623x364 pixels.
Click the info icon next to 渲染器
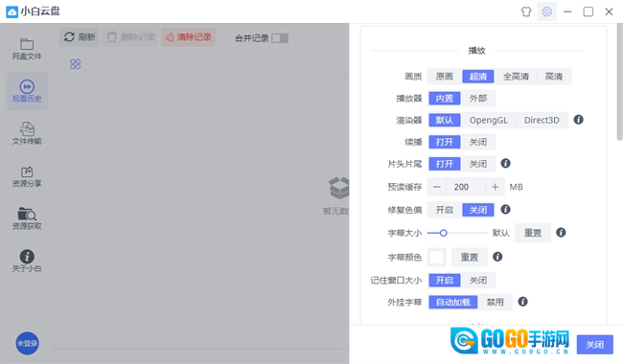pyautogui.click(x=579, y=120)
